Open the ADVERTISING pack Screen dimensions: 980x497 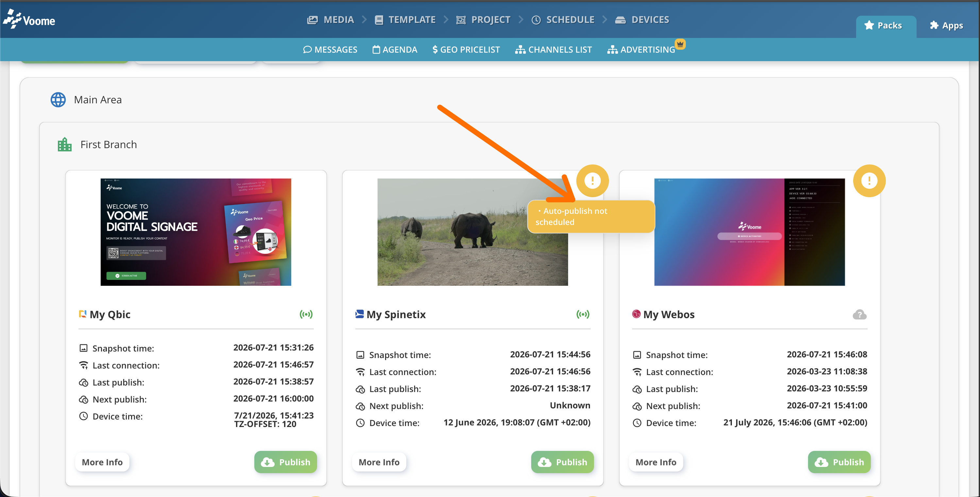[x=641, y=49]
